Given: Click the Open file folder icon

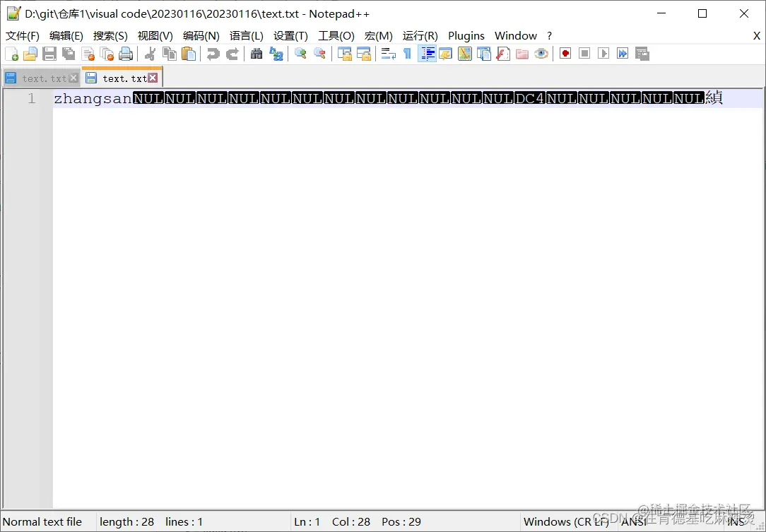Looking at the screenshot, I should 30,54.
